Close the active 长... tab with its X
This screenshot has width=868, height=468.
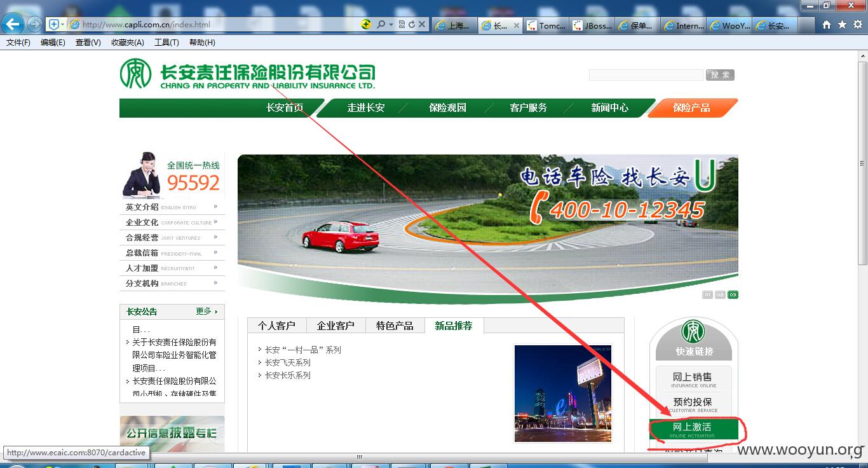click(x=516, y=26)
